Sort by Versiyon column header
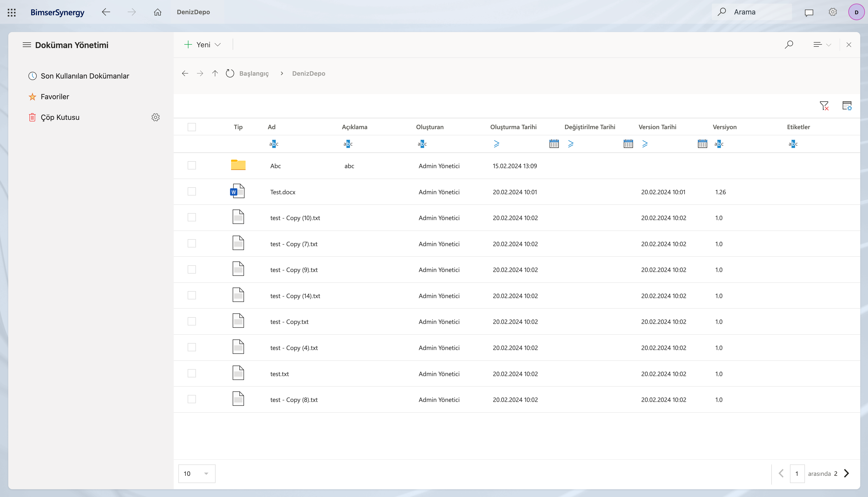 (x=725, y=127)
